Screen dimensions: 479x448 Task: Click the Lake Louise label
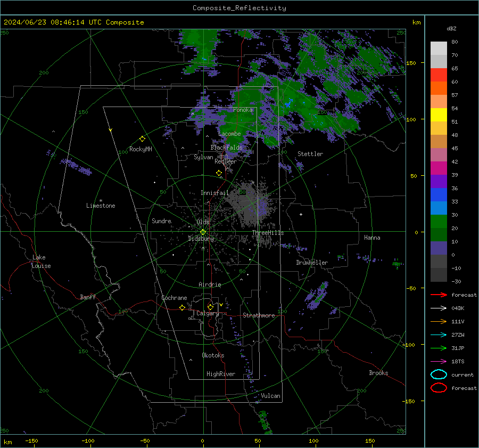tap(41, 262)
